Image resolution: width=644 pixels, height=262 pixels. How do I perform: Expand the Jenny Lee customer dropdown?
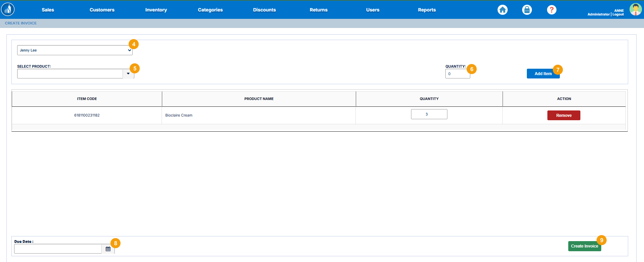click(75, 50)
